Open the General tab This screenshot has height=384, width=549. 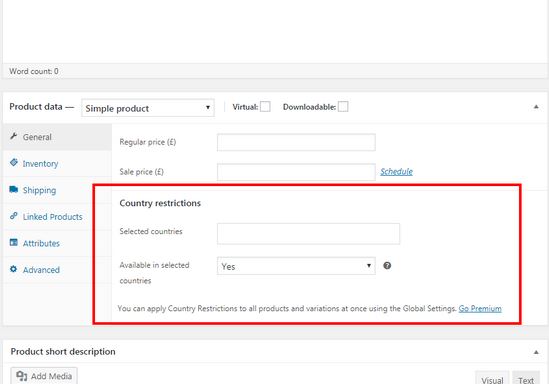coord(57,137)
